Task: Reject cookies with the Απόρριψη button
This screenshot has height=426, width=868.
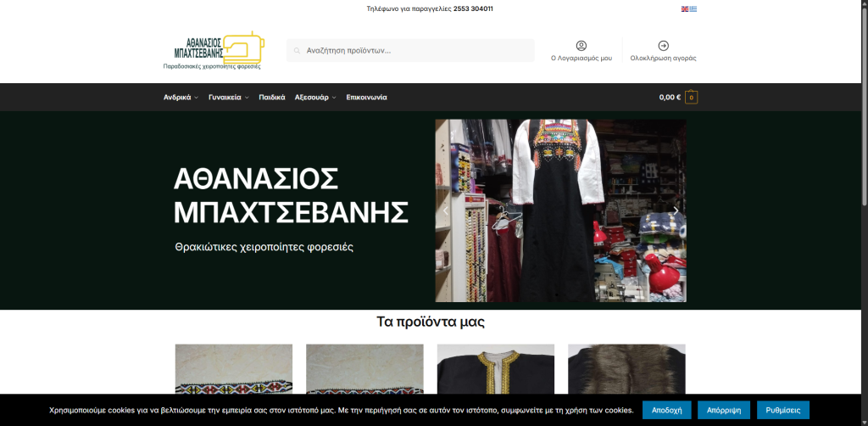Action: point(724,410)
